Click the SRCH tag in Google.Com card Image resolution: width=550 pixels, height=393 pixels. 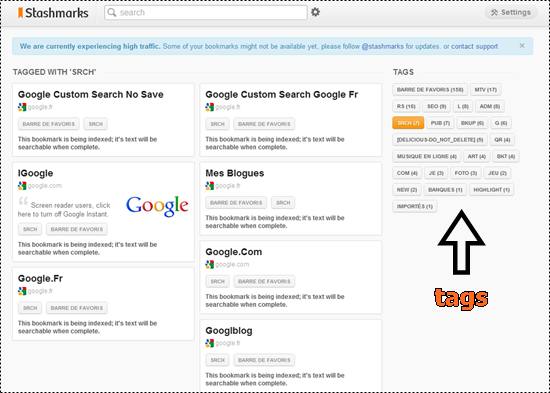point(217,281)
